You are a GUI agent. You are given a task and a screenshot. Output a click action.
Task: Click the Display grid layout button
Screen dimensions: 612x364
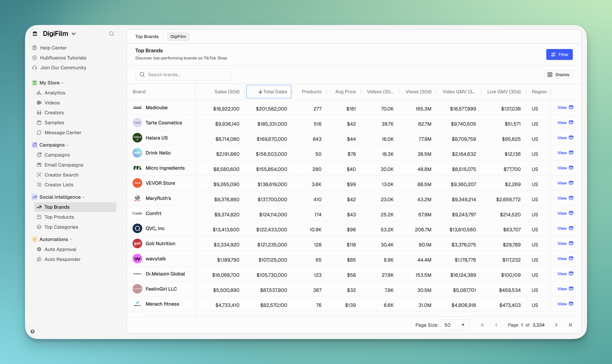(558, 75)
